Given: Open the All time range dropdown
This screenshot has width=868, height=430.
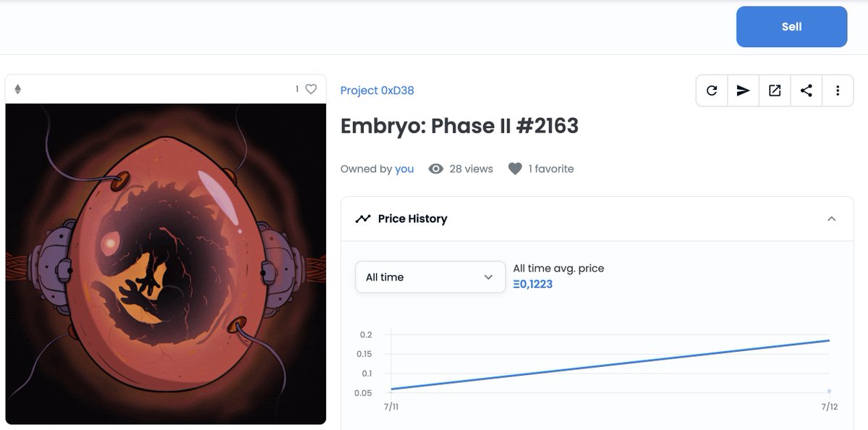Looking at the screenshot, I should click(430, 277).
